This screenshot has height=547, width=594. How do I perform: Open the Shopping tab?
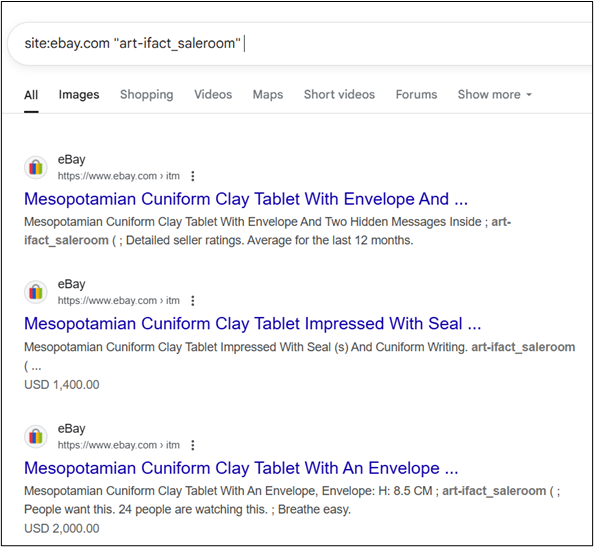(147, 95)
